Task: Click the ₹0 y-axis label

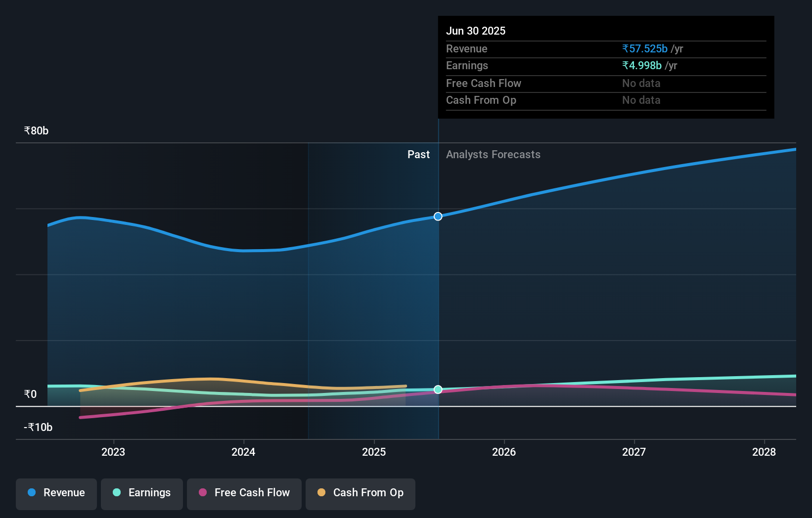Action: point(30,394)
